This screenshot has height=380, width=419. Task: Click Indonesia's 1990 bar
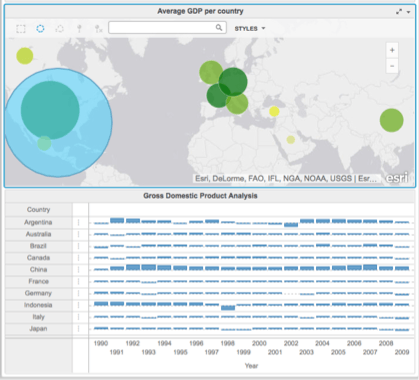[x=101, y=304]
